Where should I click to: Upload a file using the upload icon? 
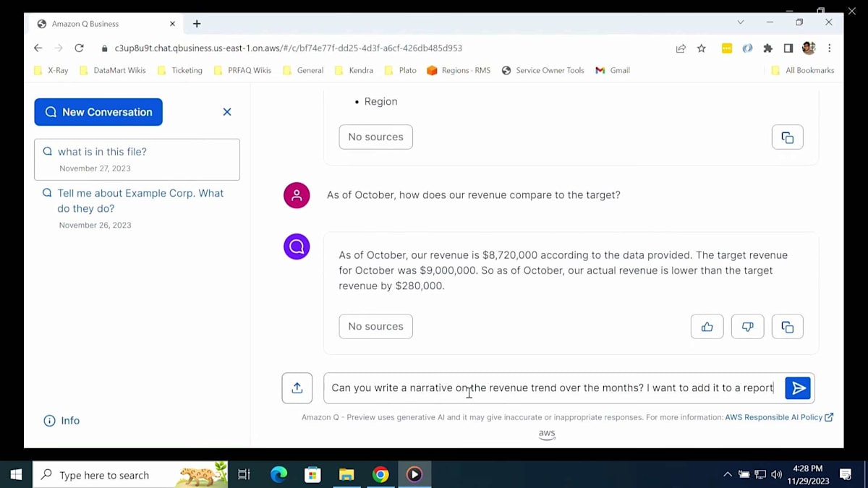coord(297,388)
